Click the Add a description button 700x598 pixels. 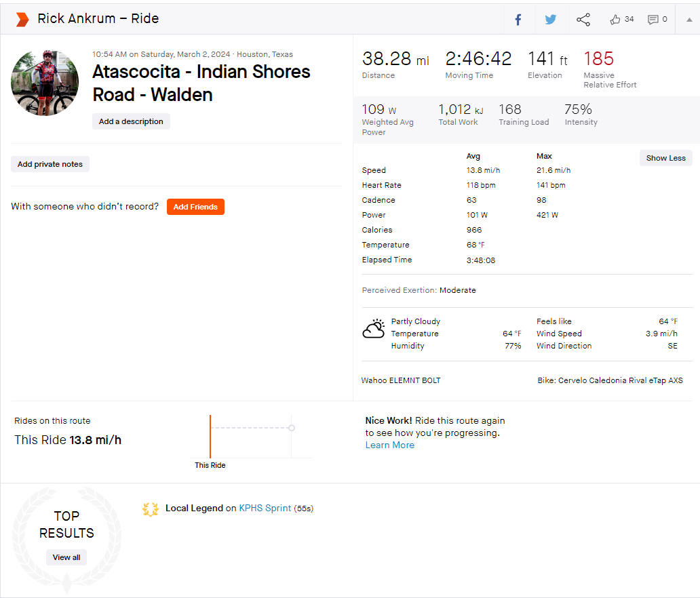[x=131, y=121]
